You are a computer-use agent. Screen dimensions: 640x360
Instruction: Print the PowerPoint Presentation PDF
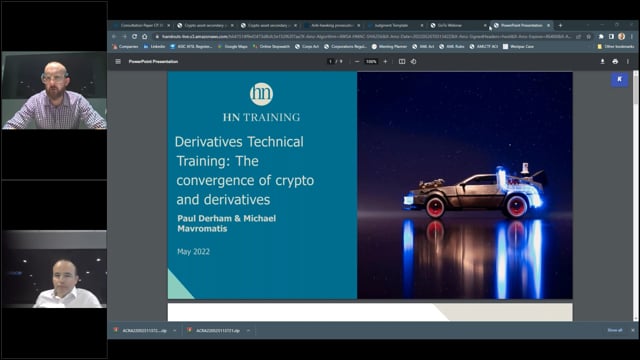click(x=615, y=62)
